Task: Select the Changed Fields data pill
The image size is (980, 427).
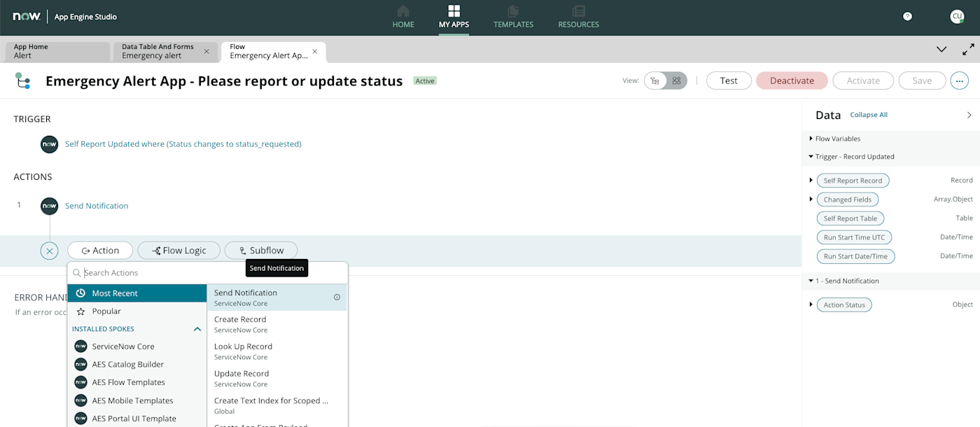Action: pos(848,199)
